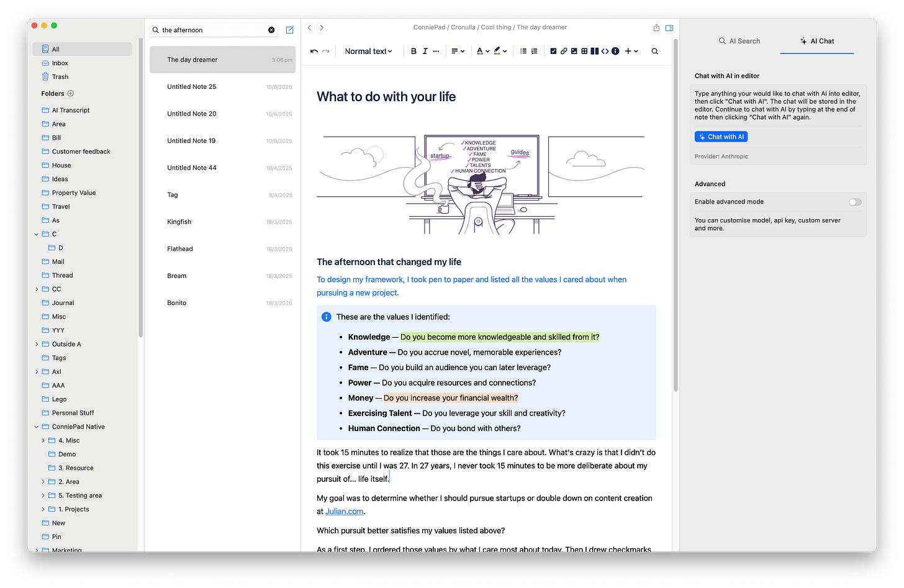Select the Insert link icon

pos(563,51)
